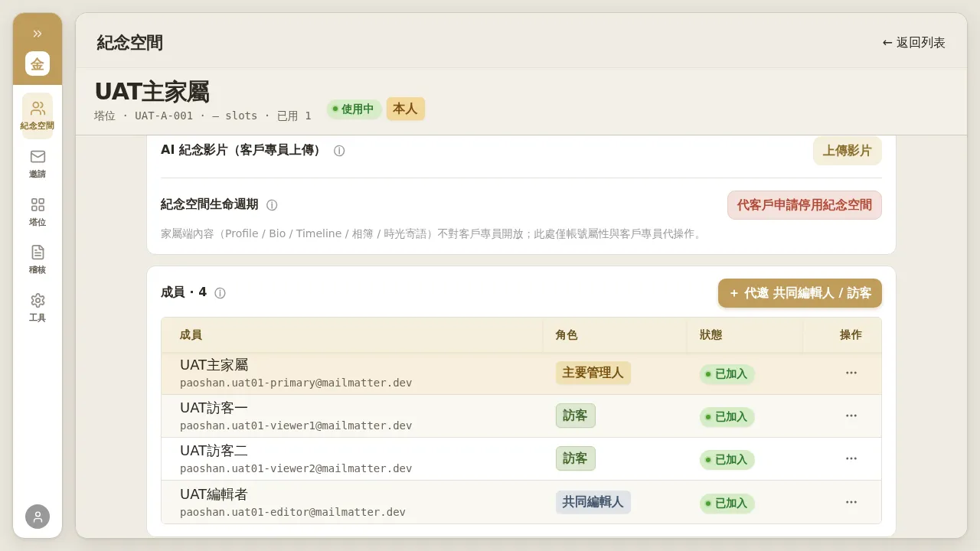This screenshot has width=980, height=551.
Task: Click email paoshan.uat01-viewer2@mailmatter.dev
Action: pyautogui.click(x=296, y=468)
